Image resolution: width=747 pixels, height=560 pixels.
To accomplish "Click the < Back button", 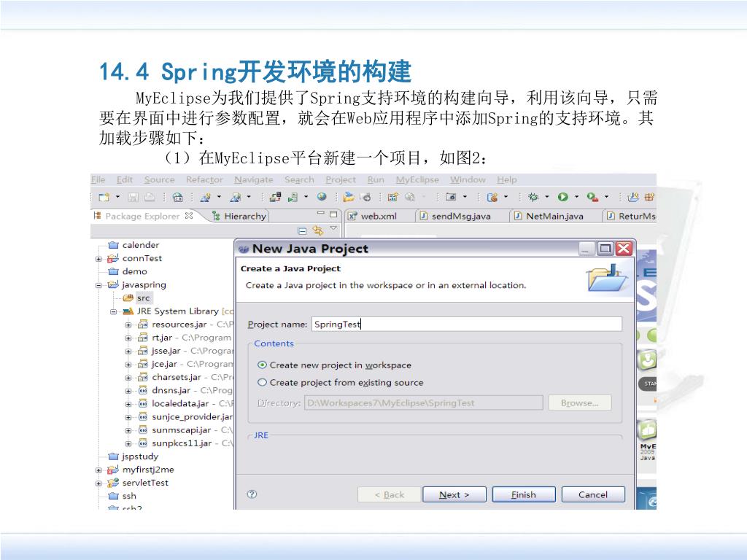I will 390,495.
